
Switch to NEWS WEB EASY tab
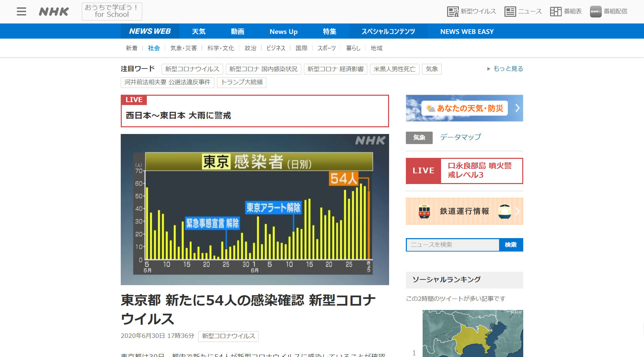pyautogui.click(x=467, y=32)
